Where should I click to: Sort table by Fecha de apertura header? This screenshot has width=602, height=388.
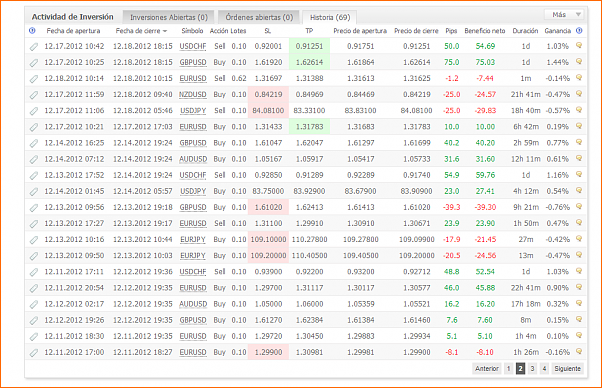pyautogui.click(x=73, y=31)
